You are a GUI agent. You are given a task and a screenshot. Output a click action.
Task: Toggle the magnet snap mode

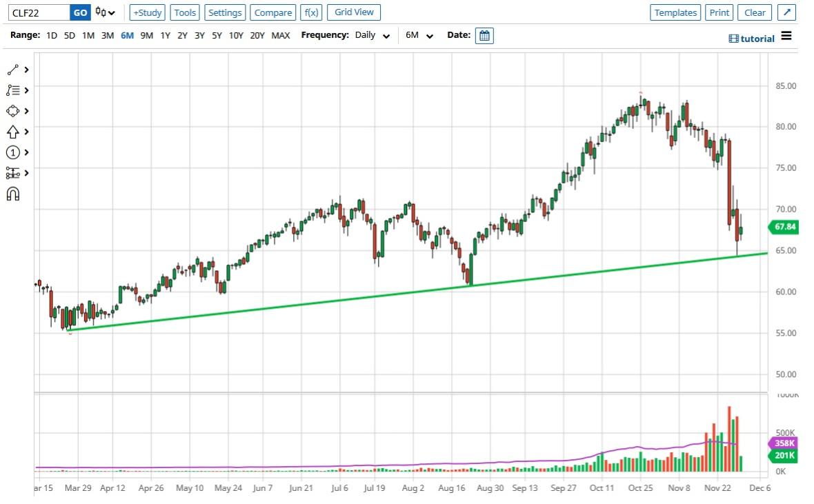[12, 194]
